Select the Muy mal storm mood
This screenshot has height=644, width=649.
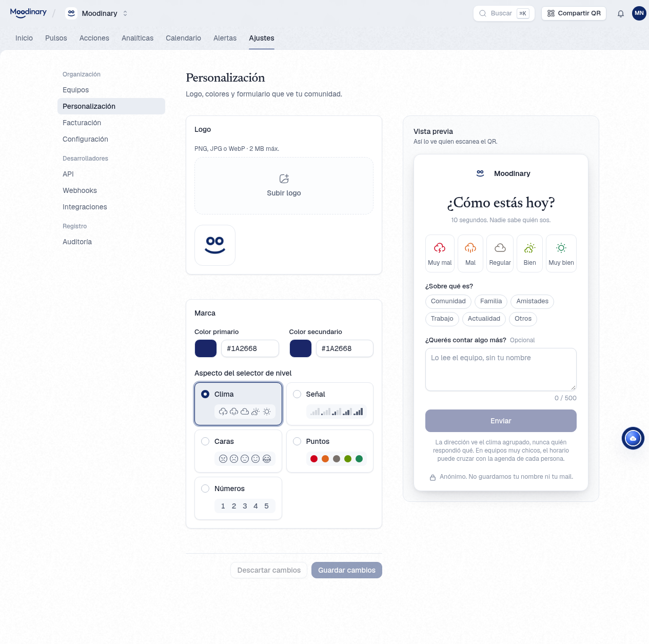coord(440,253)
